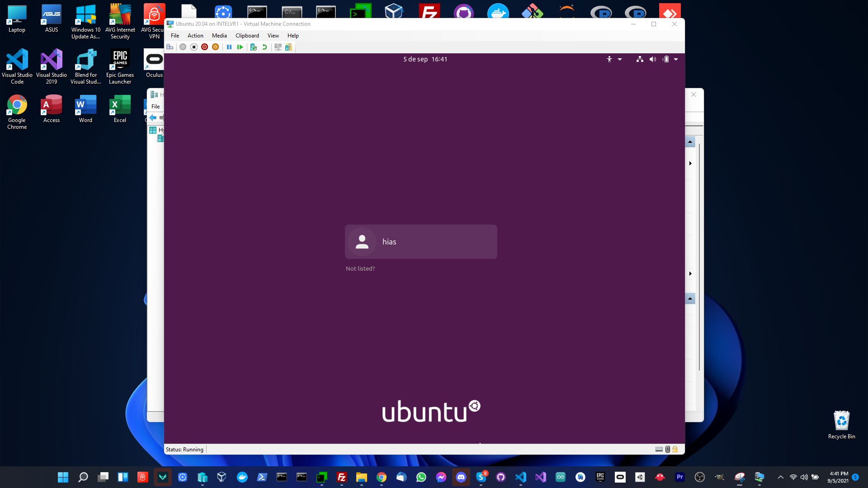This screenshot has height=488, width=868.
Task: Select Word desktop icon
Action: pos(86,109)
